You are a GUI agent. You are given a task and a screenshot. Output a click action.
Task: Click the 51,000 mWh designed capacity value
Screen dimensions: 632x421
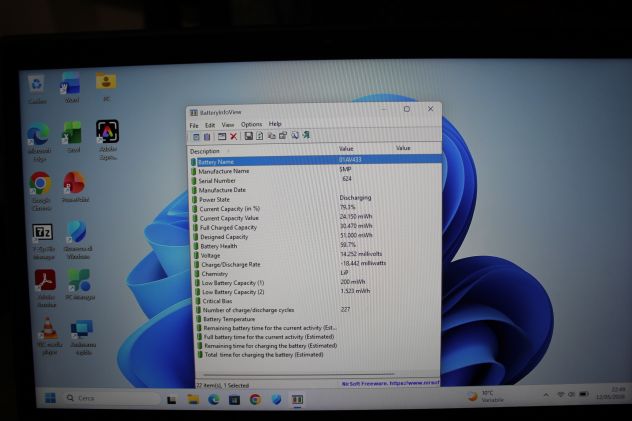pyautogui.click(x=356, y=235)
